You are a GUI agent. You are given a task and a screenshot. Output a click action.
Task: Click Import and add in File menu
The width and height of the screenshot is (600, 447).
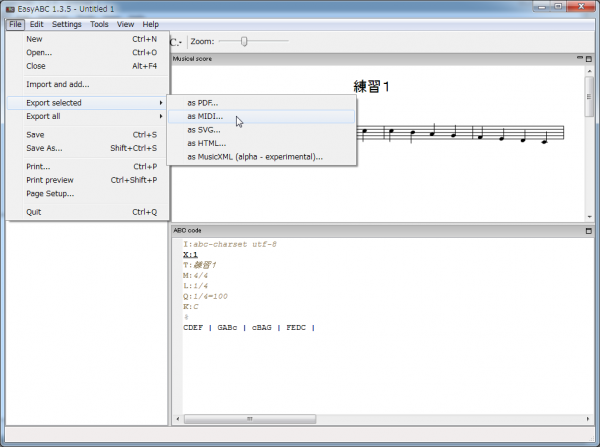pos(57,84)
